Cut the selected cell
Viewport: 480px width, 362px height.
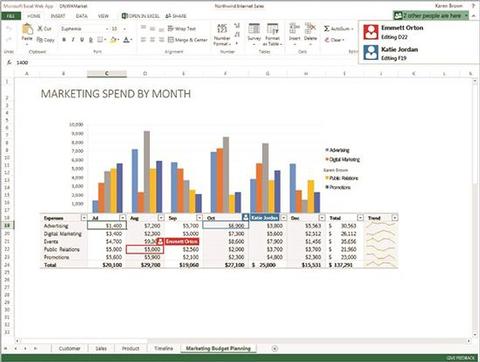(x=44, y=29)
